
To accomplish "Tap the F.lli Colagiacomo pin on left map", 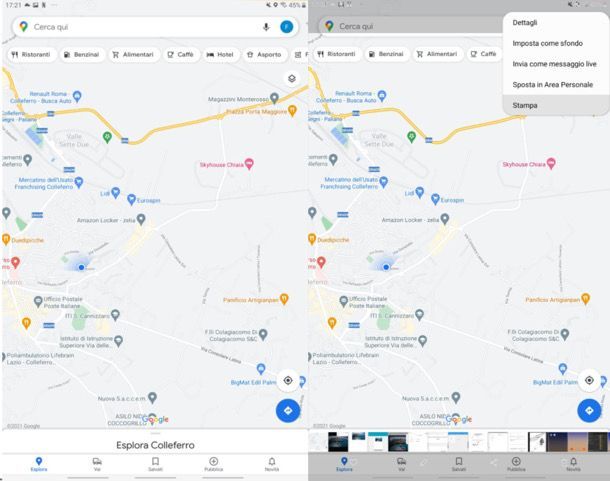I will pyautogui.click(x=263, y=334).
